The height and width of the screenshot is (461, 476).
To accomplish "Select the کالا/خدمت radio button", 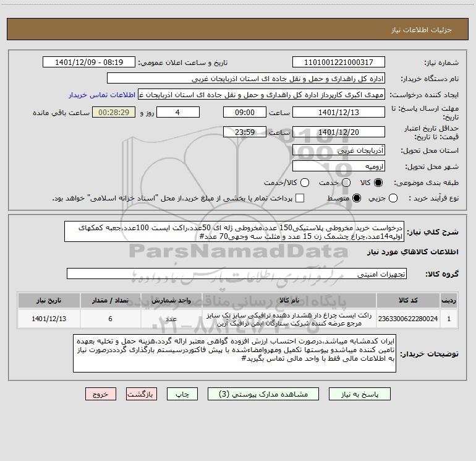I will pyautogui.click(x=305, y=183).
